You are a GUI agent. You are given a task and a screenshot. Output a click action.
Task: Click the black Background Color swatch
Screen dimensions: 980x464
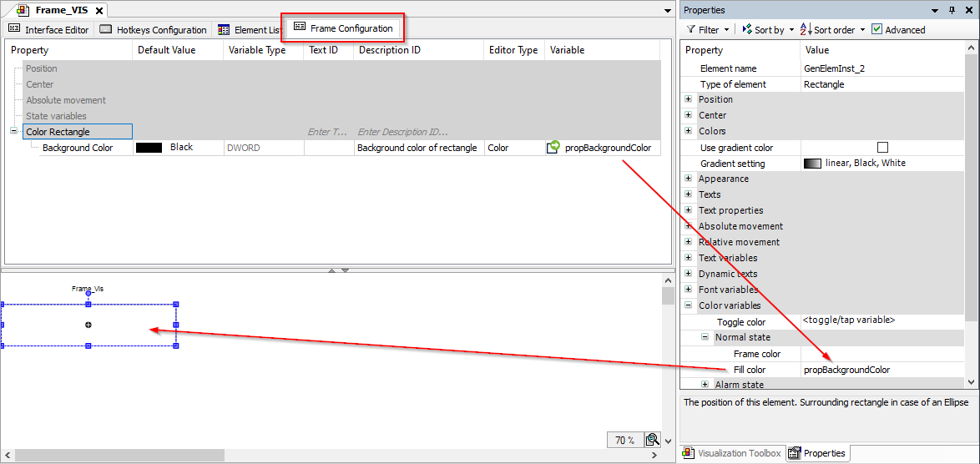149,148
